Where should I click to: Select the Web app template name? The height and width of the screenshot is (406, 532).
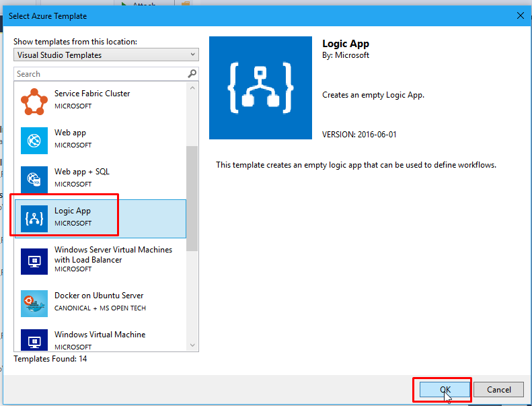tap(70, 133)
